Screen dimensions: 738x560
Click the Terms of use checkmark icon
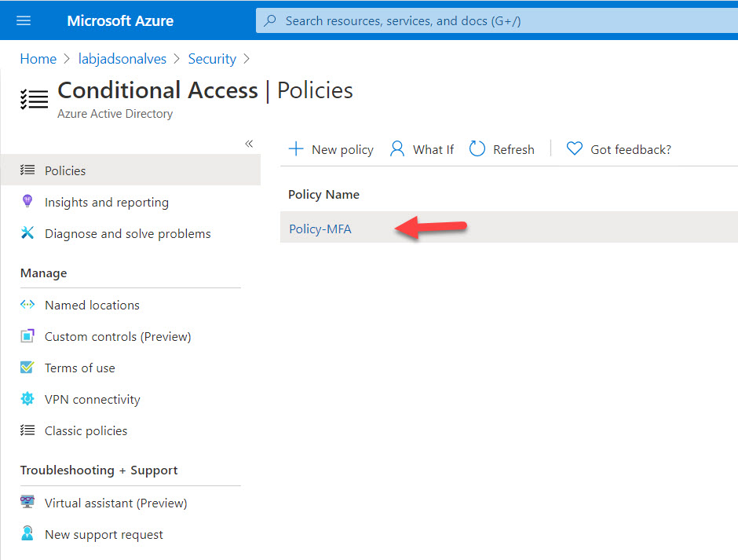pyautogui.click(x=27, y=368)
